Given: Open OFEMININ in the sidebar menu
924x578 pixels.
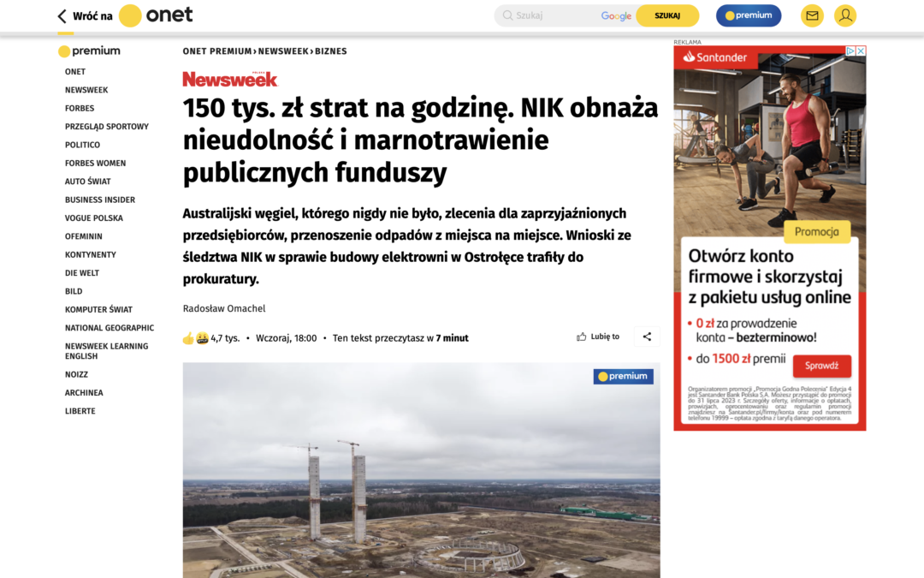Looking at the screenshot, I should tap(84, 236).
